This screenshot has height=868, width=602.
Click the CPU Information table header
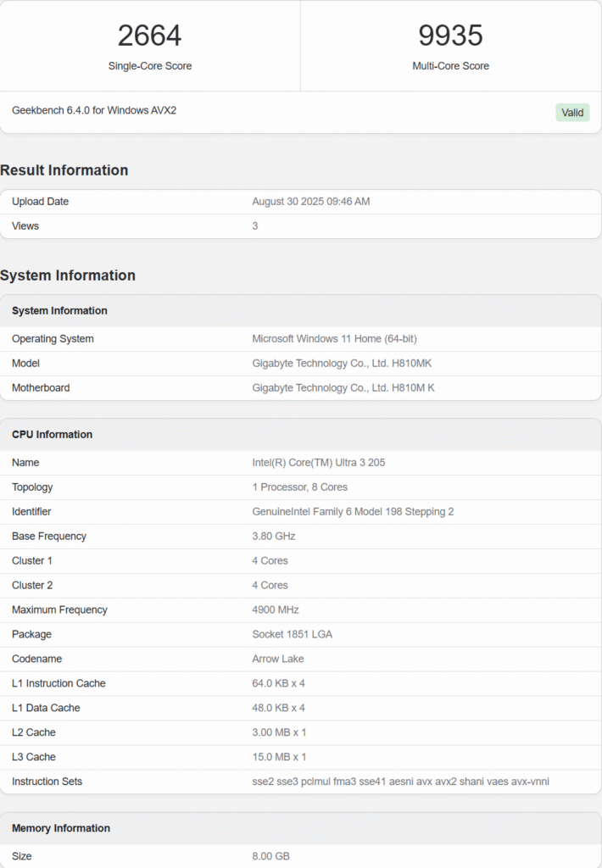pyautogui.click(x=52, y=435)
